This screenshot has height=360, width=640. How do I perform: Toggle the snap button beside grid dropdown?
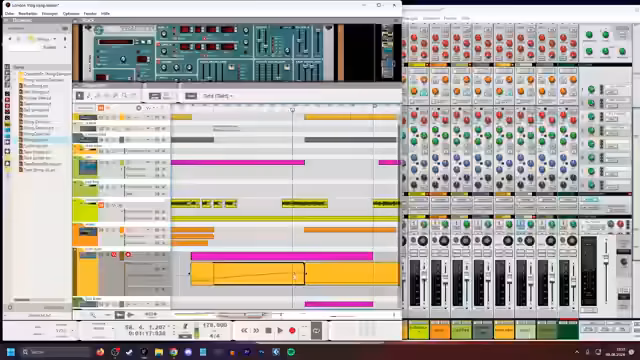tap(191, 96)
